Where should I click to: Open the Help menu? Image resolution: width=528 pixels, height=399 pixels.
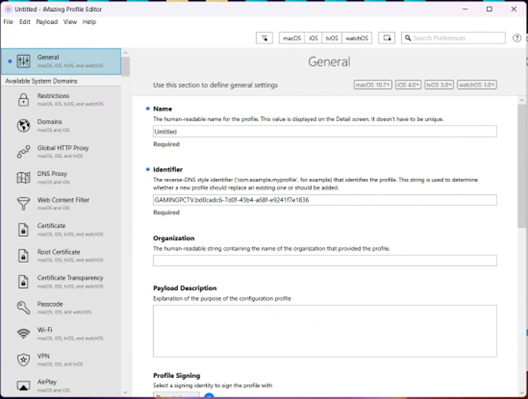tap(89, 22)
